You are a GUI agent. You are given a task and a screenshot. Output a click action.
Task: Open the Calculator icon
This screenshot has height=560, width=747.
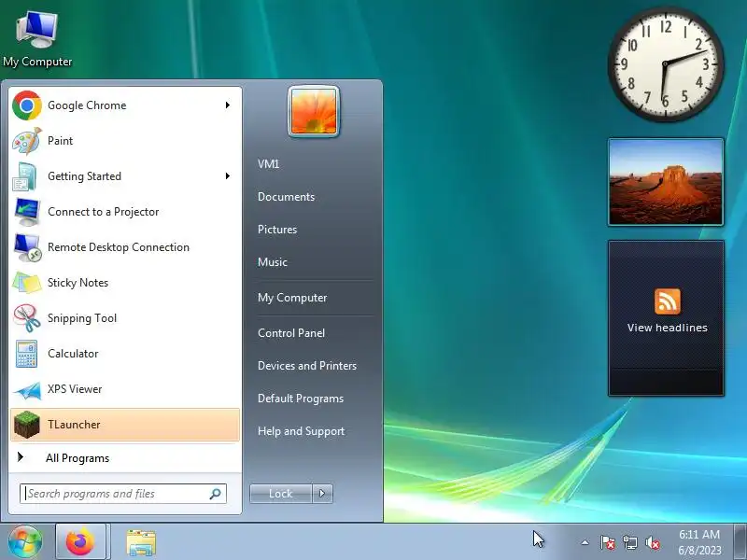26,354
